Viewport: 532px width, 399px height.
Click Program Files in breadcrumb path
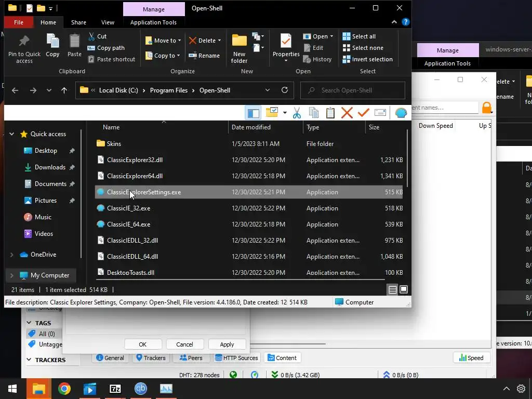169,90
